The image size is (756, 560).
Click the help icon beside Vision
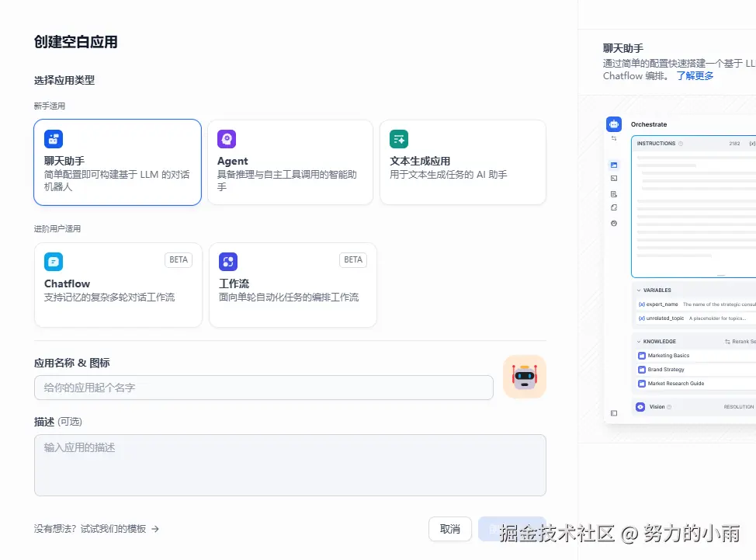669,407
